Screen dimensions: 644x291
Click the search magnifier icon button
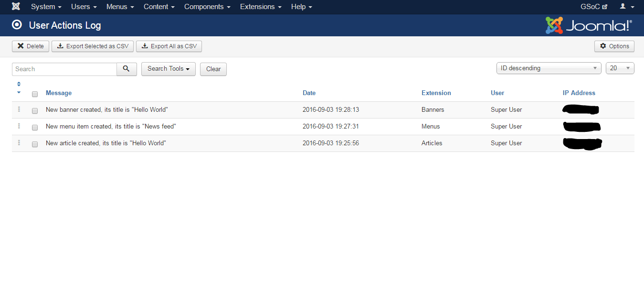127,69
